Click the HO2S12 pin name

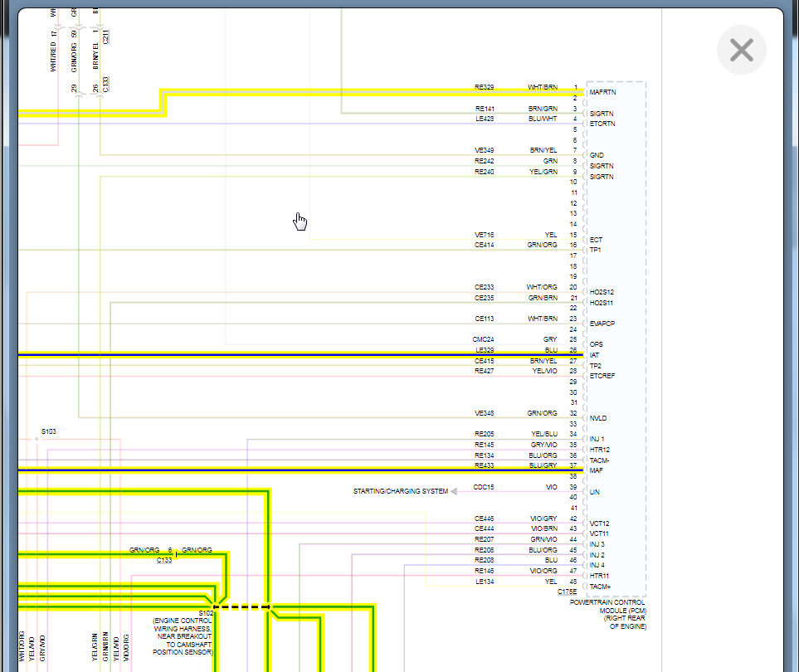click(602, 292)
